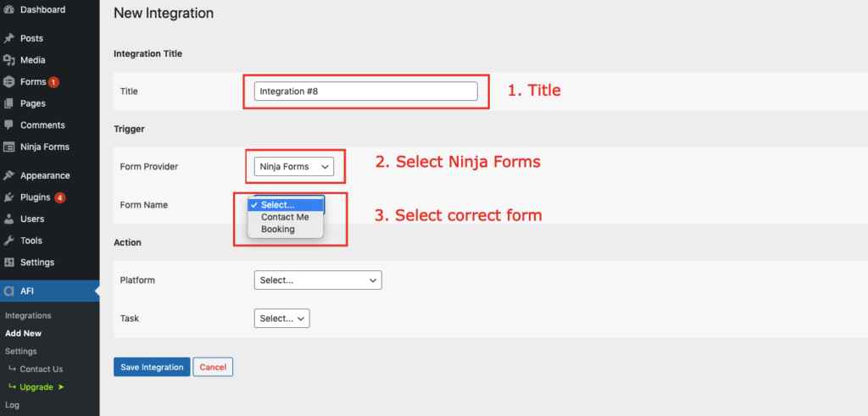Click the Appearance paintbrush icon
Image resolution: width=868 pixels, height=416 pixels.
coord(8,175)
